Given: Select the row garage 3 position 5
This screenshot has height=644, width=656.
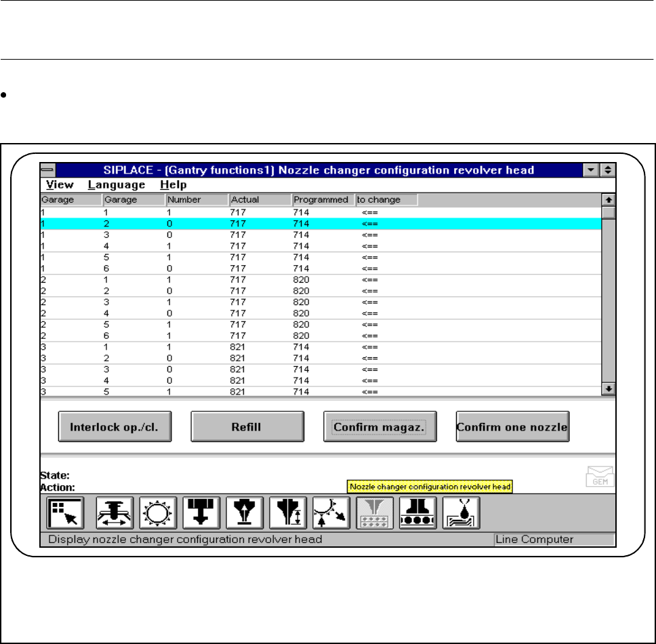Looking at the screenshot, I should (x=321, y=392).
